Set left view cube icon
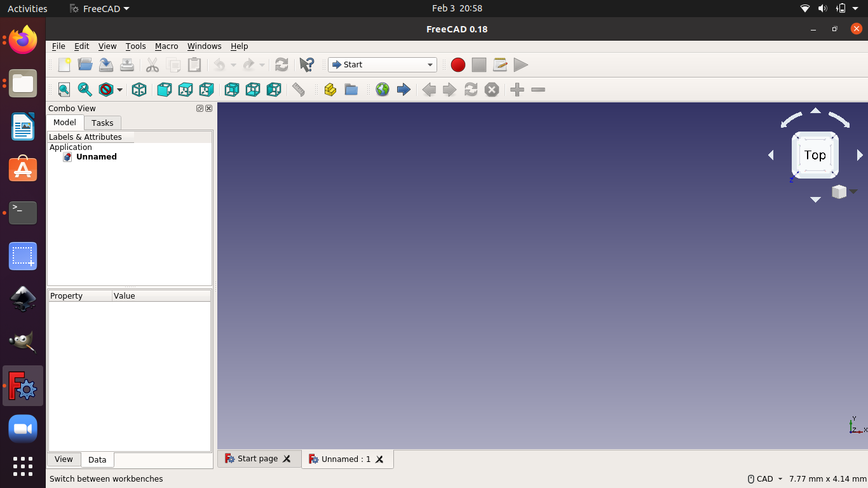Viewport: 868px width, 488px height. (274, 90)
